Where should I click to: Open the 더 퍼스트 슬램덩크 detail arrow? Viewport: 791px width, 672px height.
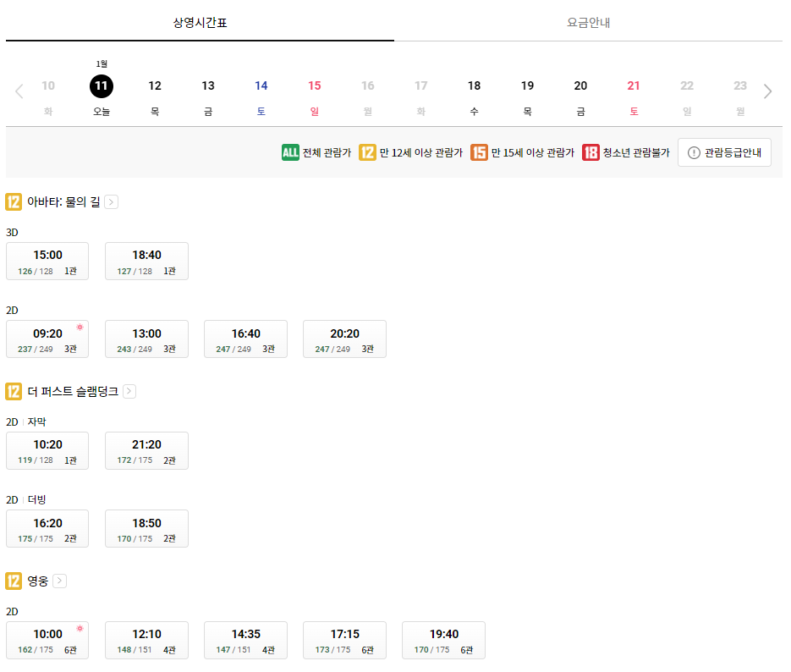131,391
